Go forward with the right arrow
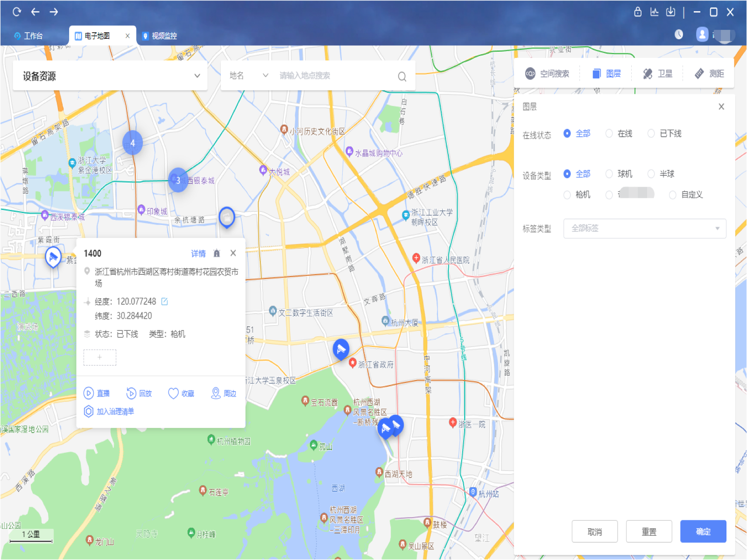The height and width of the screenshot is (560, 747). [x=54, y=12]
